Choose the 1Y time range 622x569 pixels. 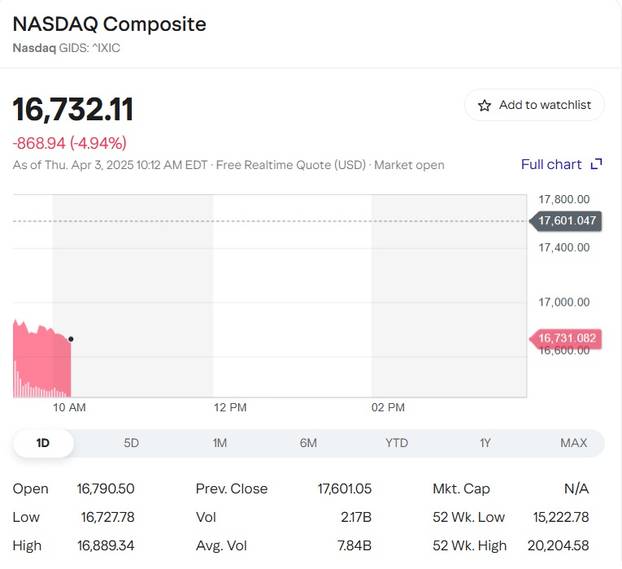click(485, 443)
